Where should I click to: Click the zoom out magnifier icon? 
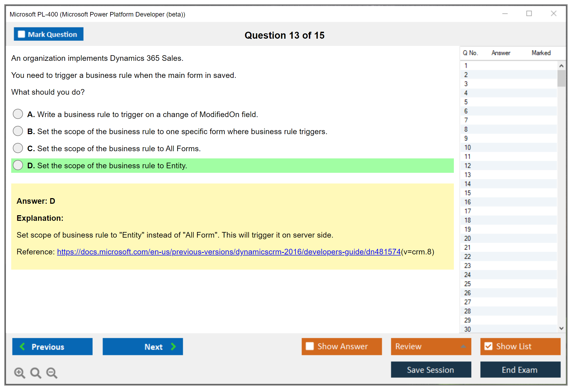click(52, 373)
